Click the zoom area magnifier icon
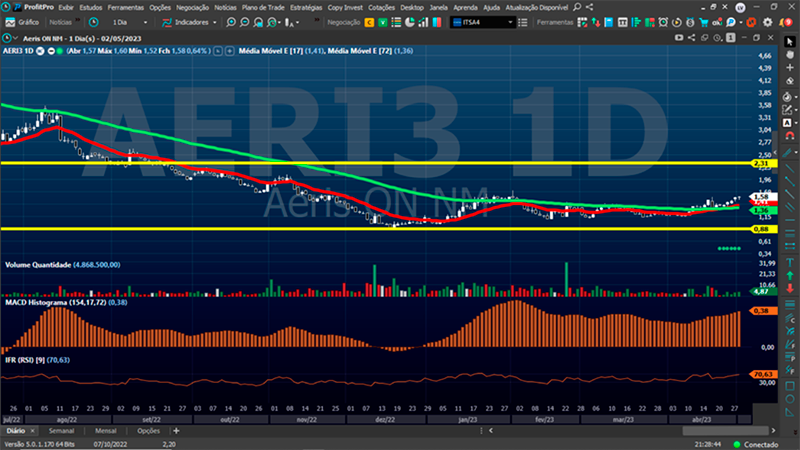 click(x=258, y=22)
